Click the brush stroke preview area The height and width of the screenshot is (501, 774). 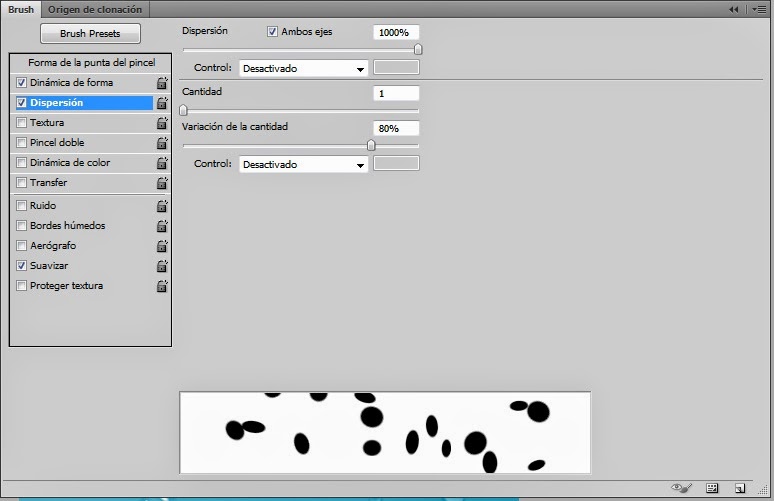click(x=385, y=433)
